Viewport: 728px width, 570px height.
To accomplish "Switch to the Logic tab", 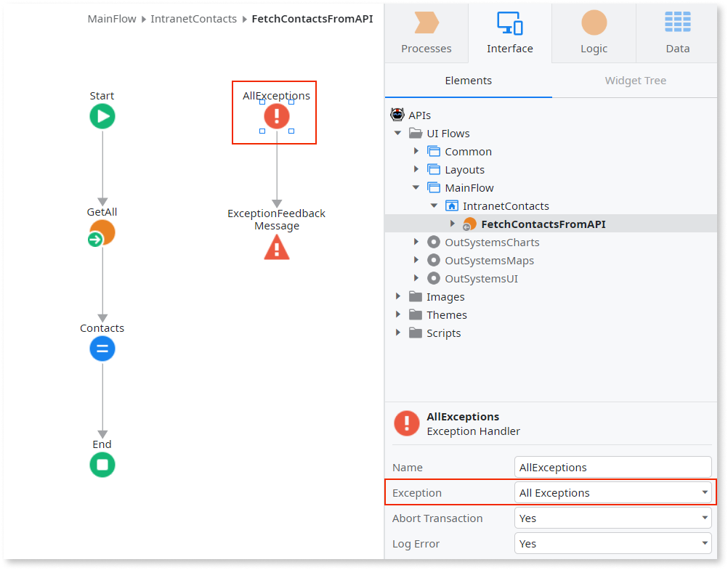I will [594, 33].
